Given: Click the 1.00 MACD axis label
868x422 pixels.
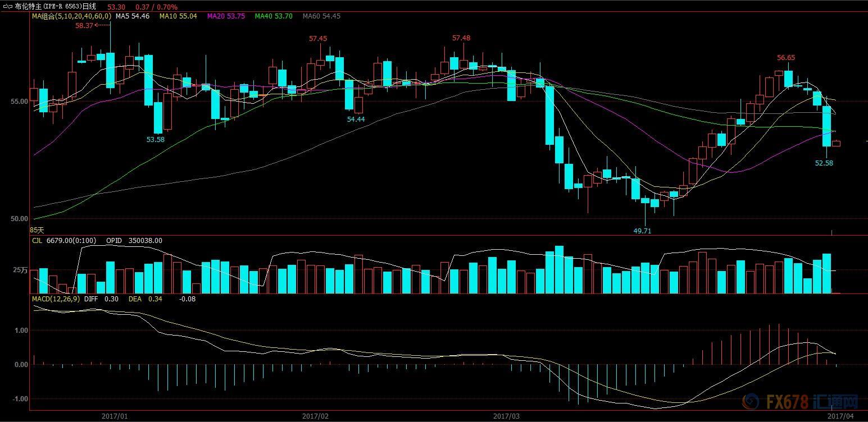Looking at the screenshot, I should [x=21, y=331].
